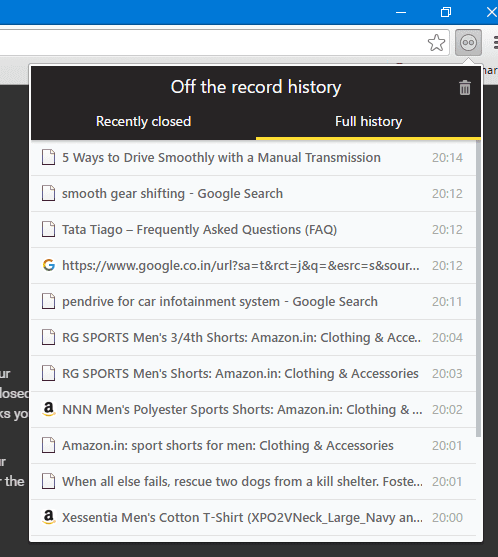Click Amazon favicon next to Xessentia T-Shirt
This screenshot has width=498, height=557.
click(x=49, y=517)
